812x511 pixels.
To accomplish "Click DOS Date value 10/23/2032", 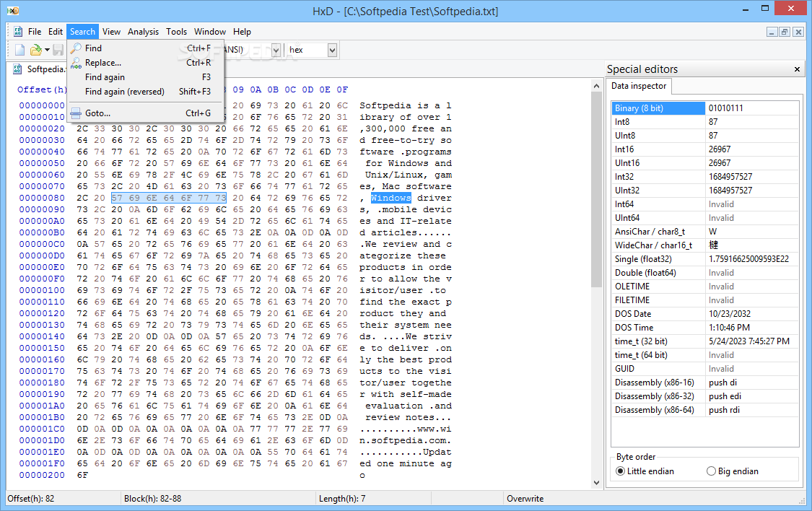I will click(729, 314).
